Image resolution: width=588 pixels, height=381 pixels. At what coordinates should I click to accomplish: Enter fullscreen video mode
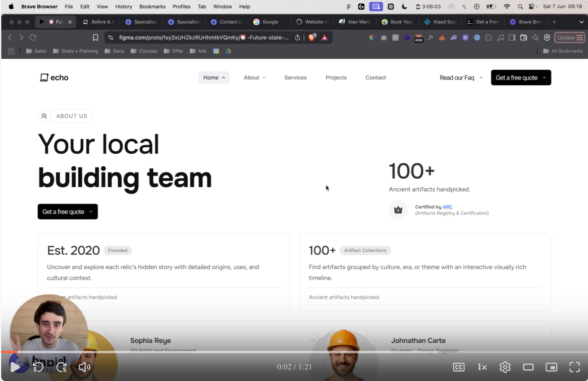click(x=574, y=367)
